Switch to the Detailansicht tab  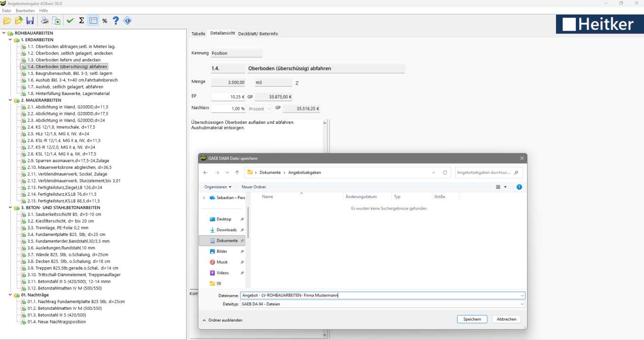[x=223, y=34]
